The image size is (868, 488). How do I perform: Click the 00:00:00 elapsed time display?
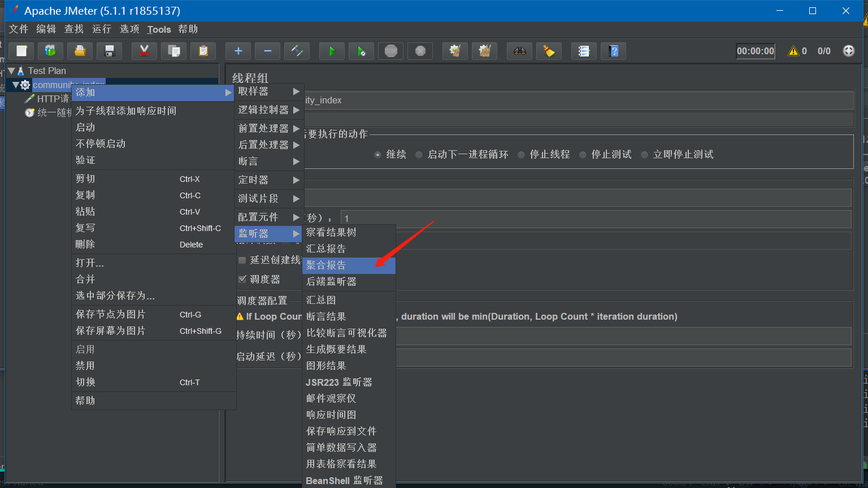(756, 51)
